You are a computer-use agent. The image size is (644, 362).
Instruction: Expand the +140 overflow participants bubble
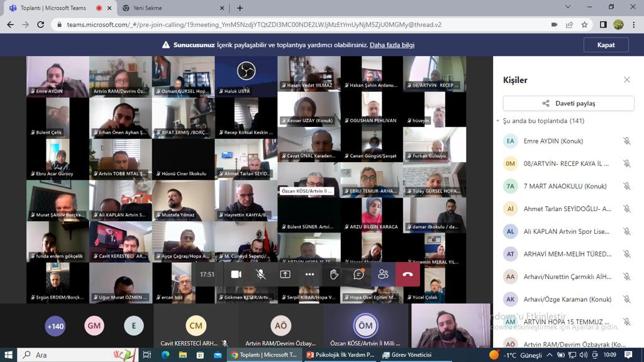(55, 326)
